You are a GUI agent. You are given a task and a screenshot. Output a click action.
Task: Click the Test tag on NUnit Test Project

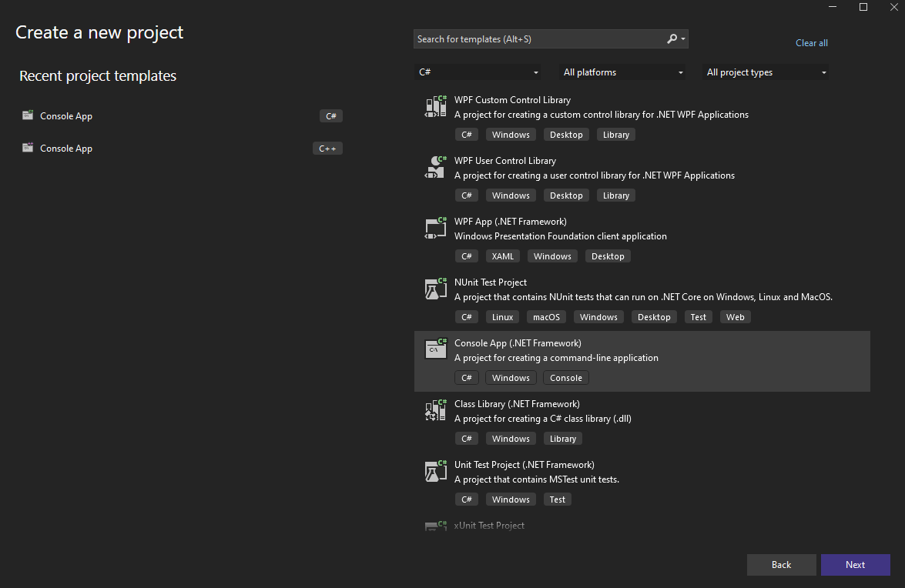point(699,317)
